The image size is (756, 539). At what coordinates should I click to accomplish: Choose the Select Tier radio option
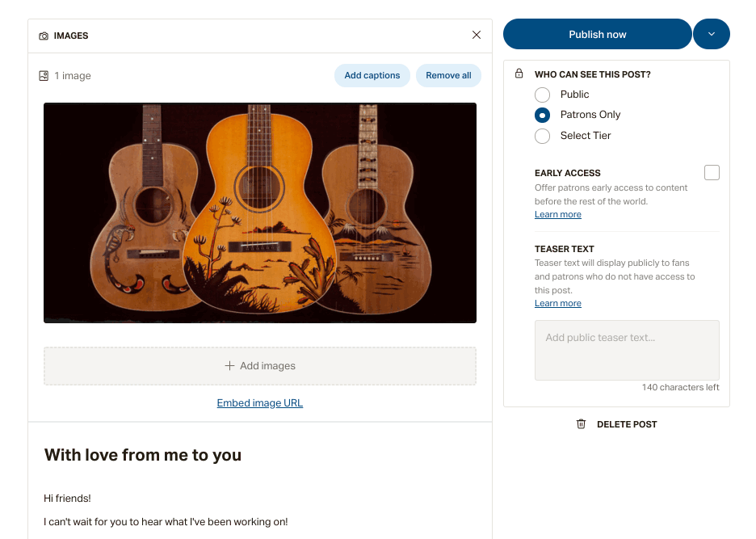543,136
